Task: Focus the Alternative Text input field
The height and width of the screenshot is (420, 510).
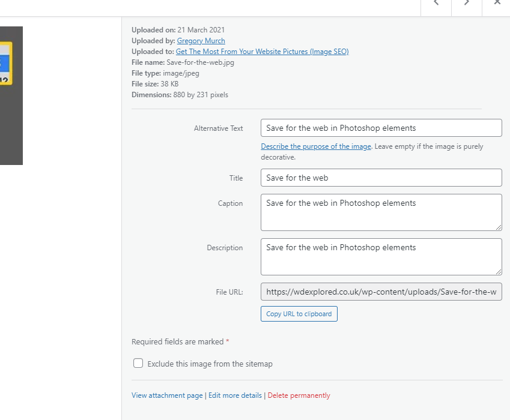Action: tap(381, 128)
